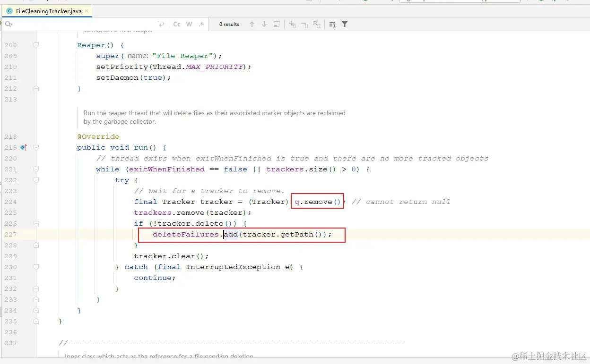Viewport: 590px width, 364px height.
Task: Collapse the if block at line 226
Action: [x=36, y=223]
